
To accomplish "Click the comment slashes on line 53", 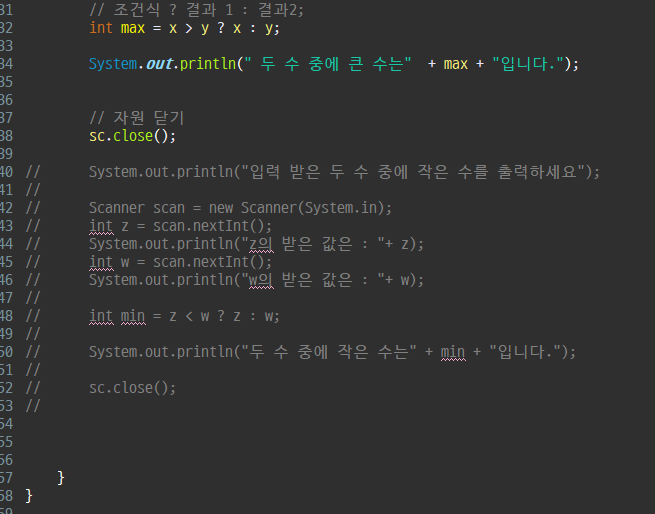I will tap(33, 406).
